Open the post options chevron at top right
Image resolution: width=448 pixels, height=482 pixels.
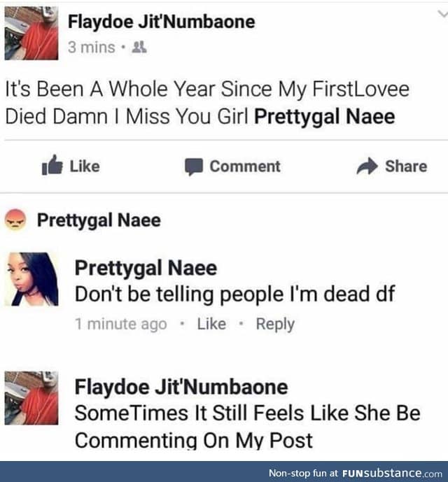point(442,14)
